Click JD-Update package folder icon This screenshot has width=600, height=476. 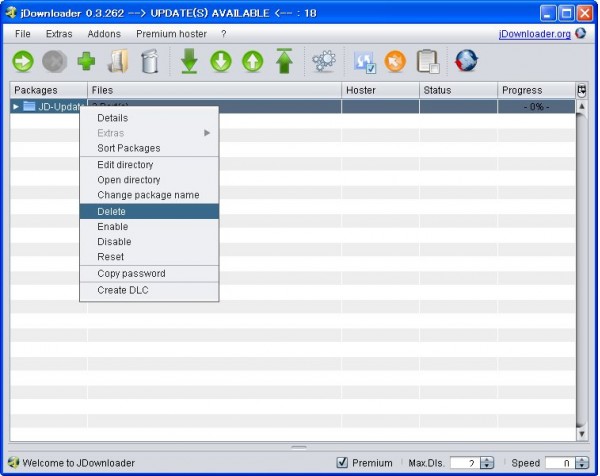pyautogui.click(x=29, y=106)
